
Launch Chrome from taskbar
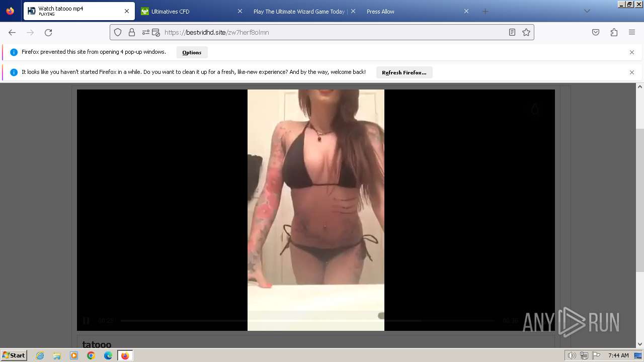91,355
